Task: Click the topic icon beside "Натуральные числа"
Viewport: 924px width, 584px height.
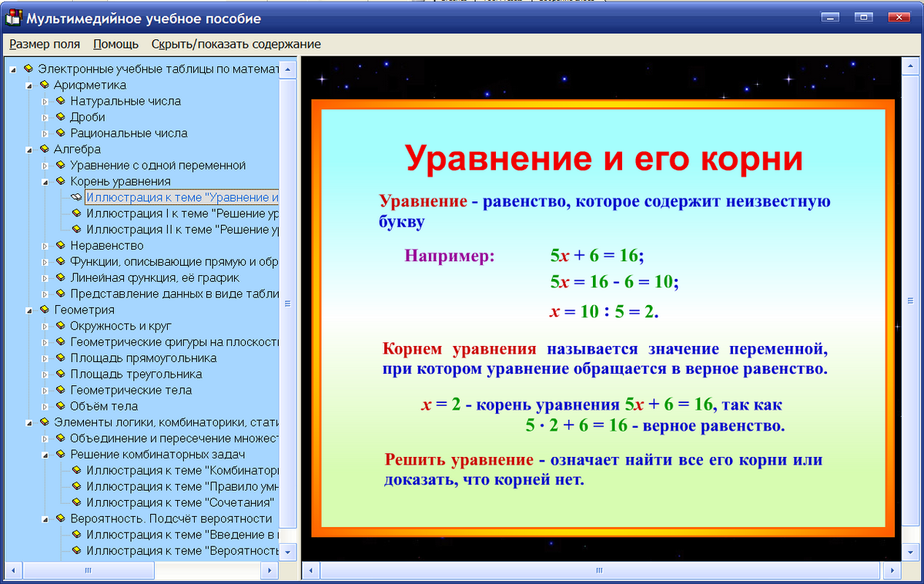Action: pos(60,101)
